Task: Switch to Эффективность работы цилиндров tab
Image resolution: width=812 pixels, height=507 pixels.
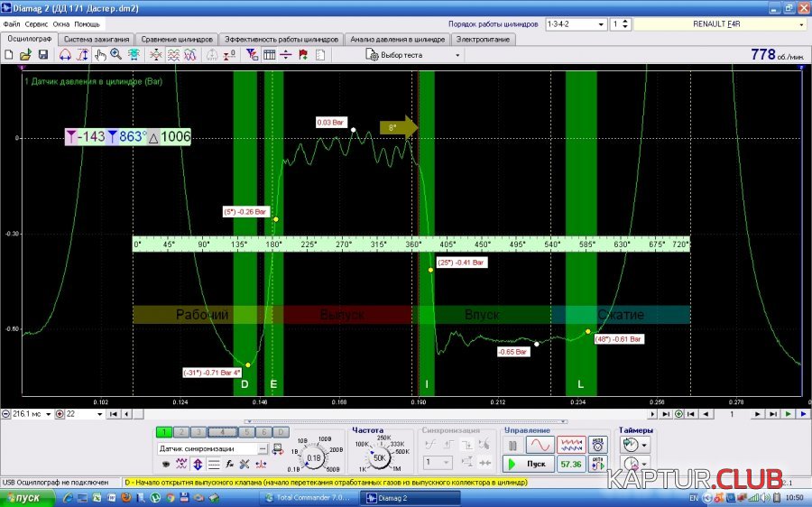Action: pyautogui.click(x=281, y=40)
